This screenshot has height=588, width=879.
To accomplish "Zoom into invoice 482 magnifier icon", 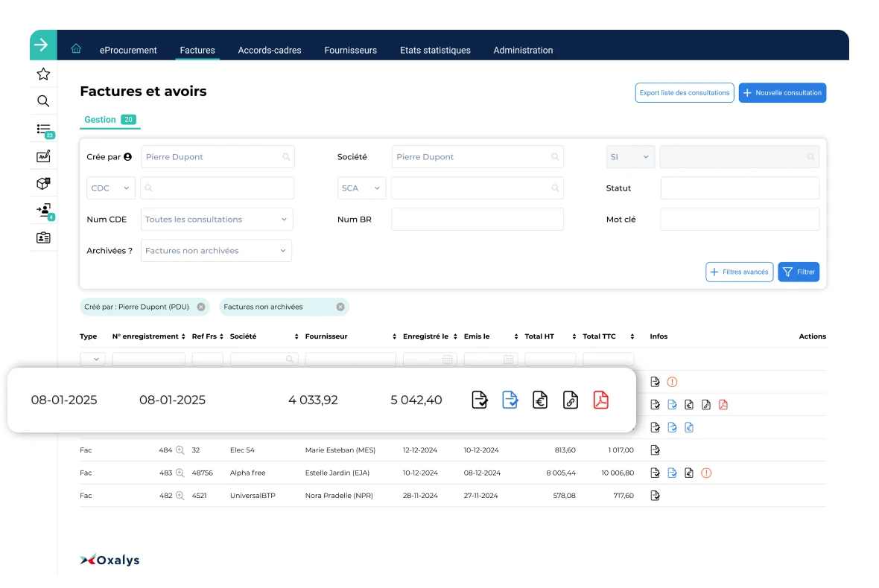I will tap(180, 496).
